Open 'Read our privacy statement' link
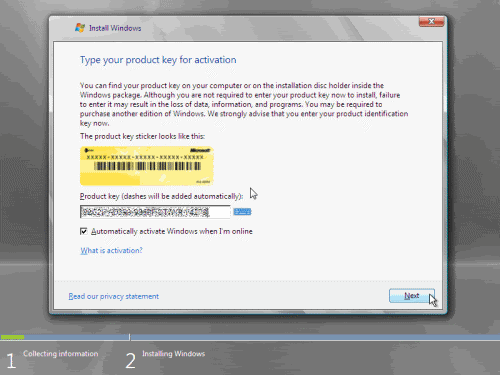This screenshot has height=375, width=500. click(114, 296)
